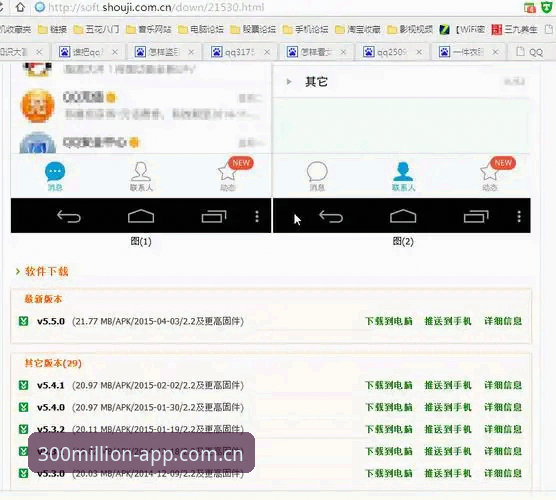The height and width of the screenshot is (500, 556).
Task: Open the 链接 bookmark folder
Action: (x=52, y=29)
